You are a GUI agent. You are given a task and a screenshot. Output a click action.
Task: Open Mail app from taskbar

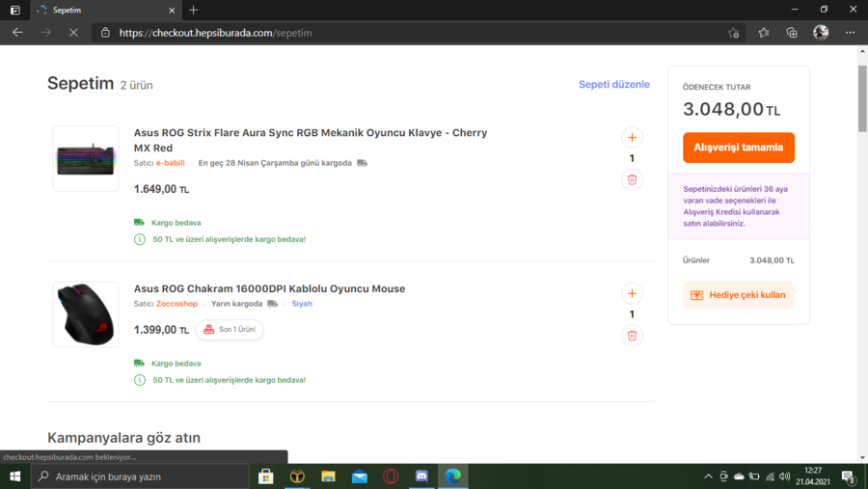click(x=360, y=476)
